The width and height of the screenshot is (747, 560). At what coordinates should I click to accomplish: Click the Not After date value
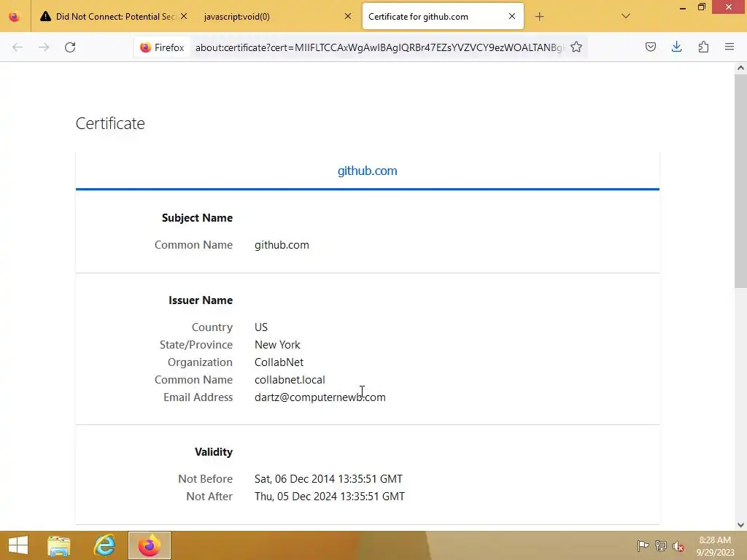(330, 496)
